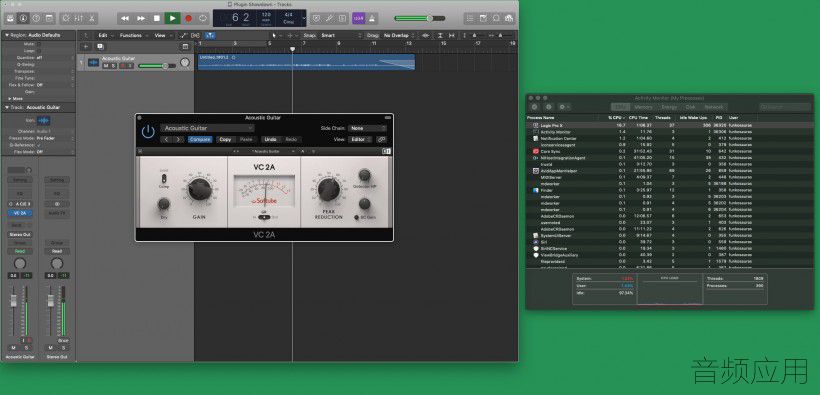Click the track icon in Inspector
This screenshot has width=820, height=395.
(44, 120)
